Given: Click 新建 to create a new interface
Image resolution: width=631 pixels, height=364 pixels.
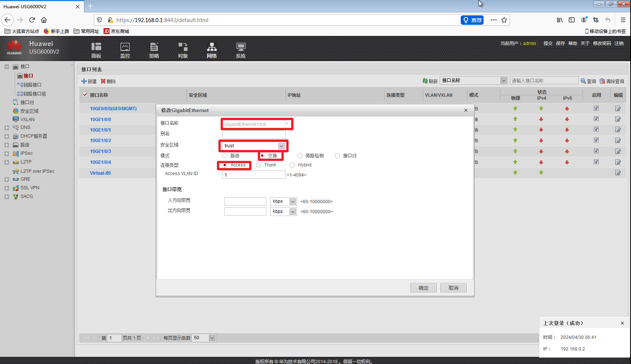Looking at the screenshot, I should [x=89, y=81].
